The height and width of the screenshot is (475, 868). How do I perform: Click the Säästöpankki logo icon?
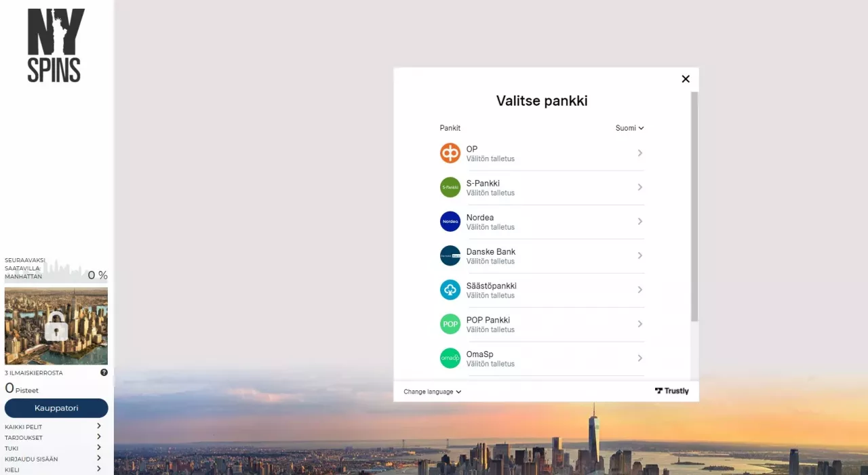[450, 290]
